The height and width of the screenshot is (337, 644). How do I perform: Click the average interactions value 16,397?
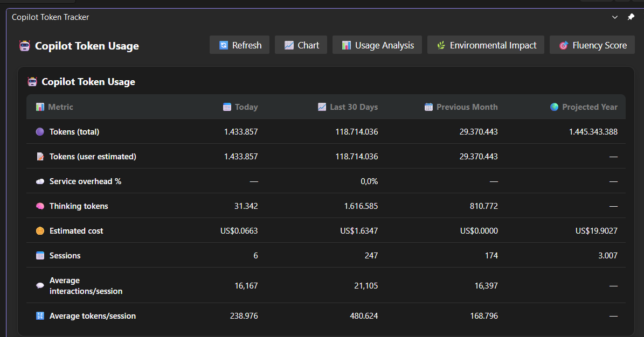[486, 286]
